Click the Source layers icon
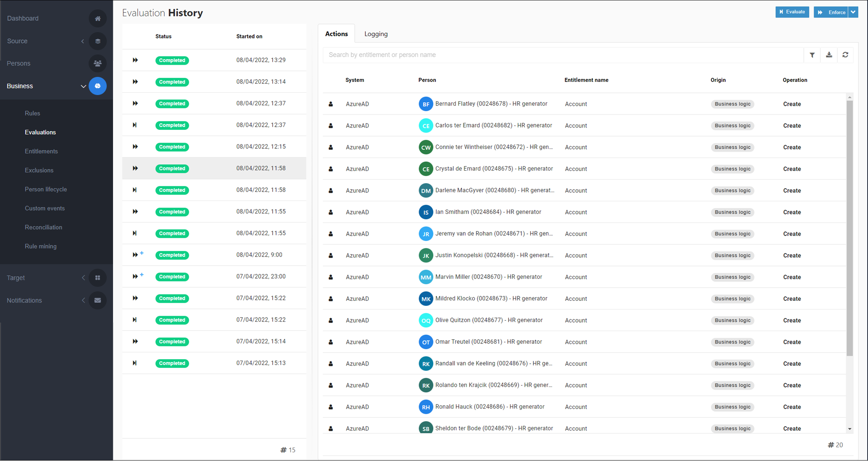The image size is (868, 461). coord(98,41)
